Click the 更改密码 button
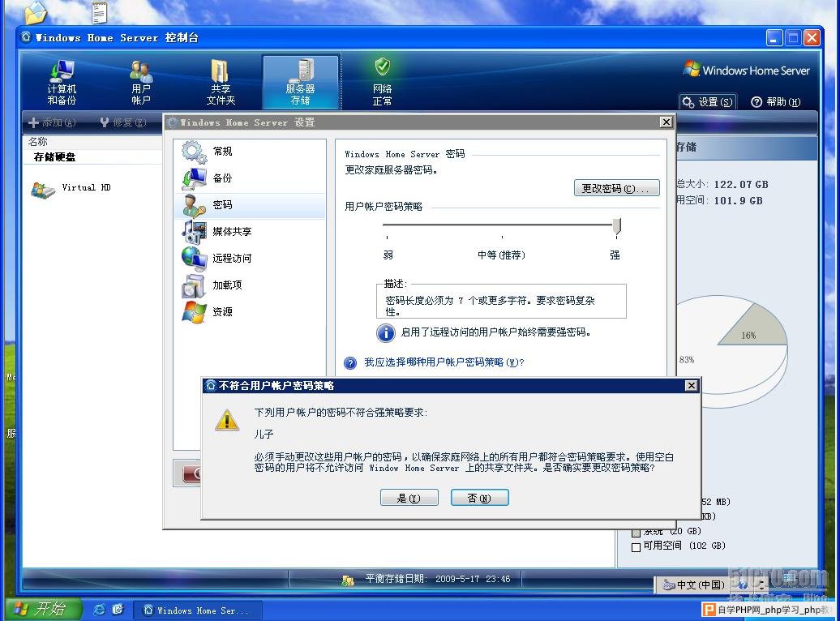 tap(616, 188)
